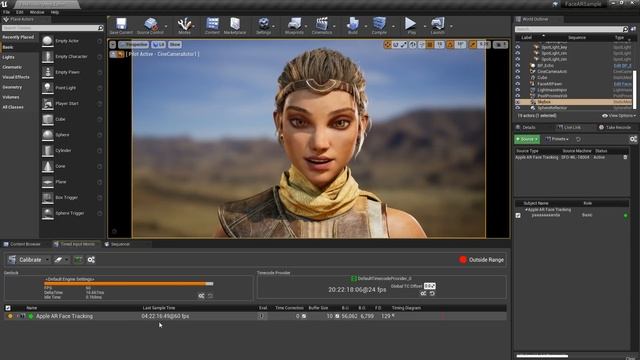Toggle visibility eye for Cube in outliner

click(x=518, y=78)
